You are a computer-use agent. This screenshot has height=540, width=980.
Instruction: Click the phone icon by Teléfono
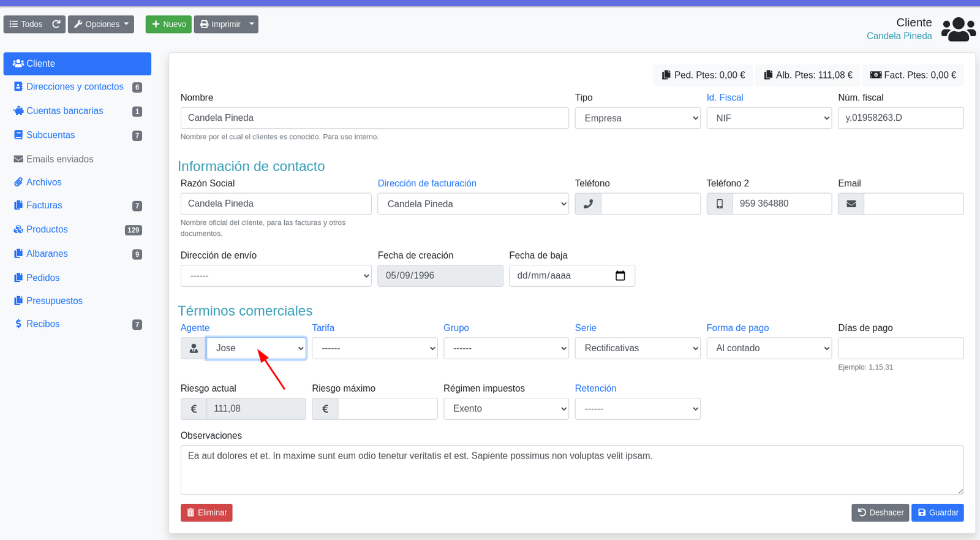coord(588,203)
